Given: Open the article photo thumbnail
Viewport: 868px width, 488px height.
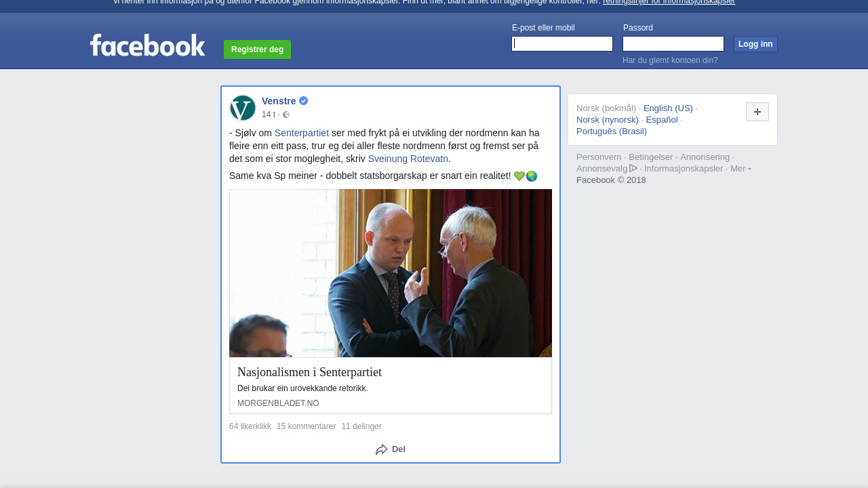Looking at the screenshot, I should 391,273.
